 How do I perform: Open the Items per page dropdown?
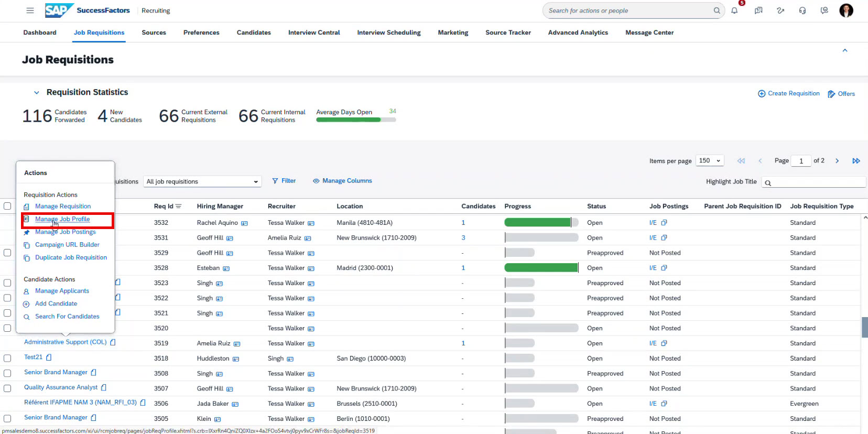710,161
